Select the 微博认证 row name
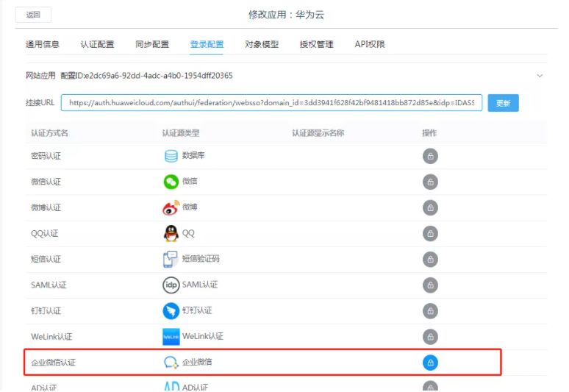This screenshot has width=569, height=392. click(x=46, y=207)
